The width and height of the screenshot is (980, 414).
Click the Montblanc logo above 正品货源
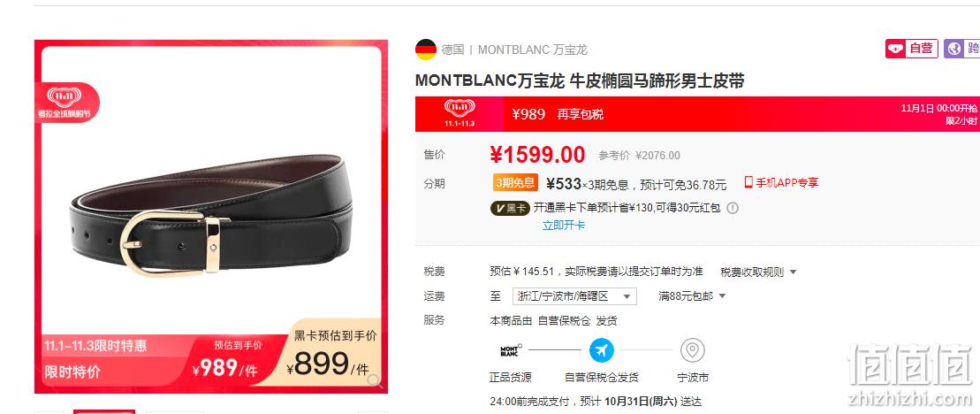click(x=510, y=350)
